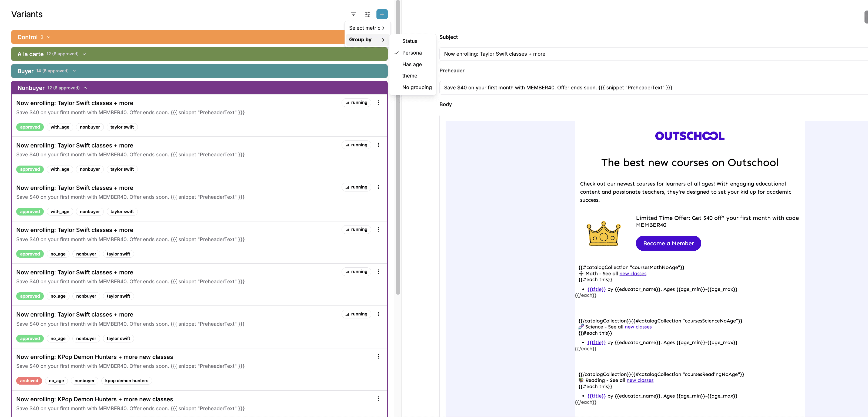Click running status badge on first variant
Image resolution: width=868 pixels, height=417 pixels.
pyautogui.click(x=356, y=103)
